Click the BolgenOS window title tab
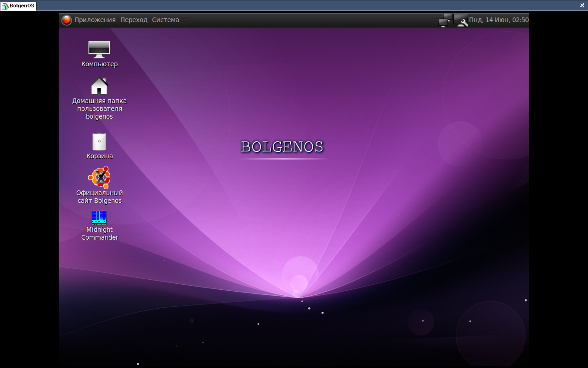 (18, 6)
